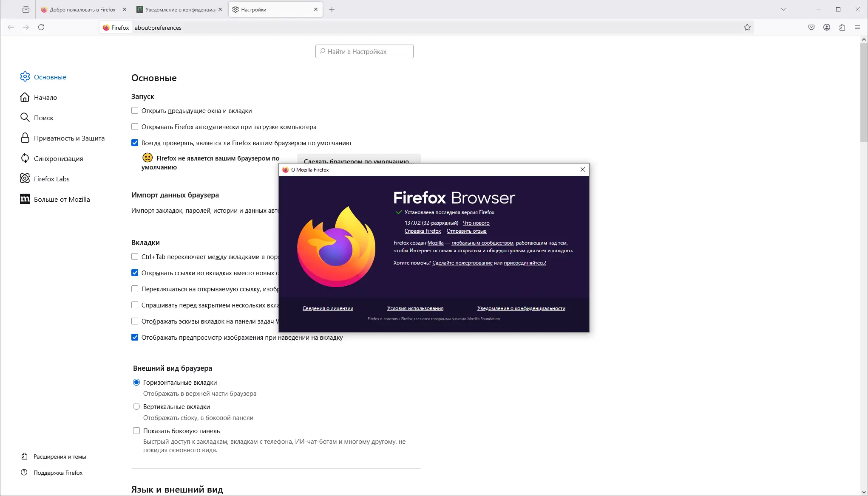Click the Что нового link

tap(476, 223)
